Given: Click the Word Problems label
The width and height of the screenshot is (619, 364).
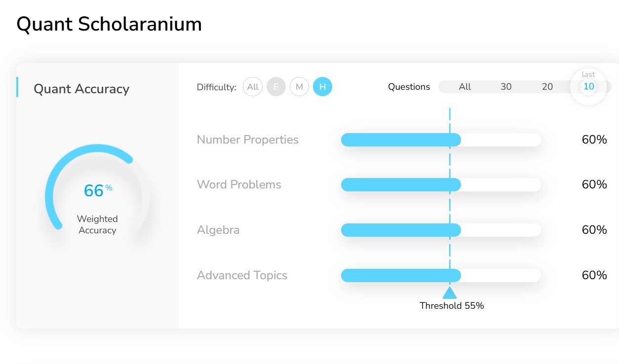Looking at the screenshot, I should [x=239, y=185].
